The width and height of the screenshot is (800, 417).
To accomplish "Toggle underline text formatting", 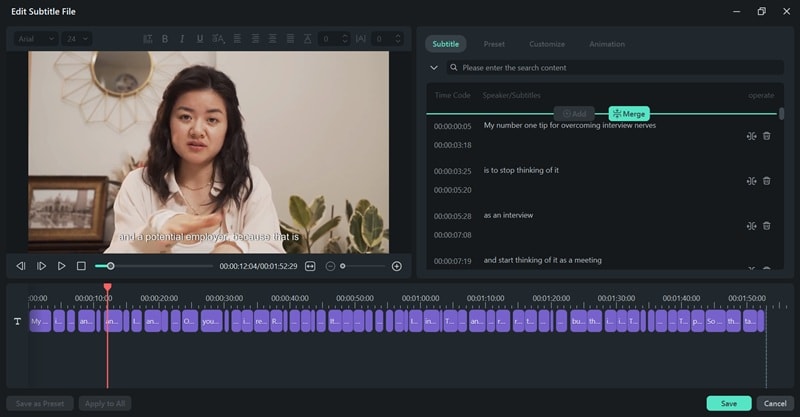I will point(199,39).
